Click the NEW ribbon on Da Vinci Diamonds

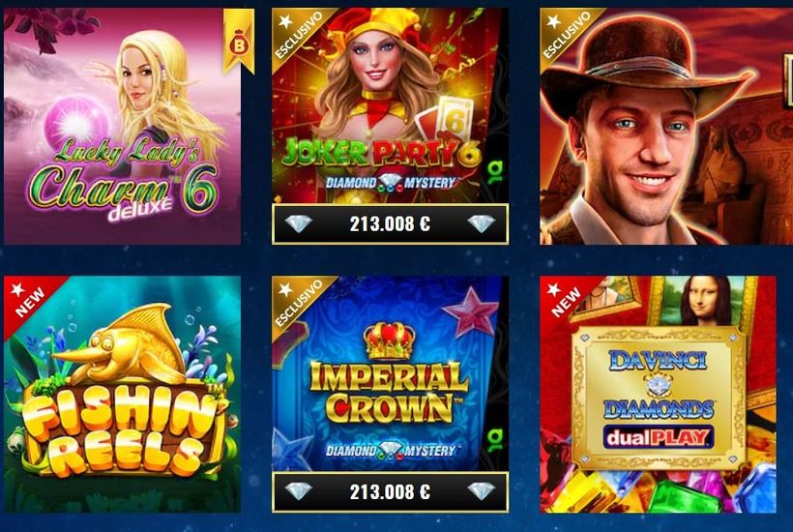point(567,302)
